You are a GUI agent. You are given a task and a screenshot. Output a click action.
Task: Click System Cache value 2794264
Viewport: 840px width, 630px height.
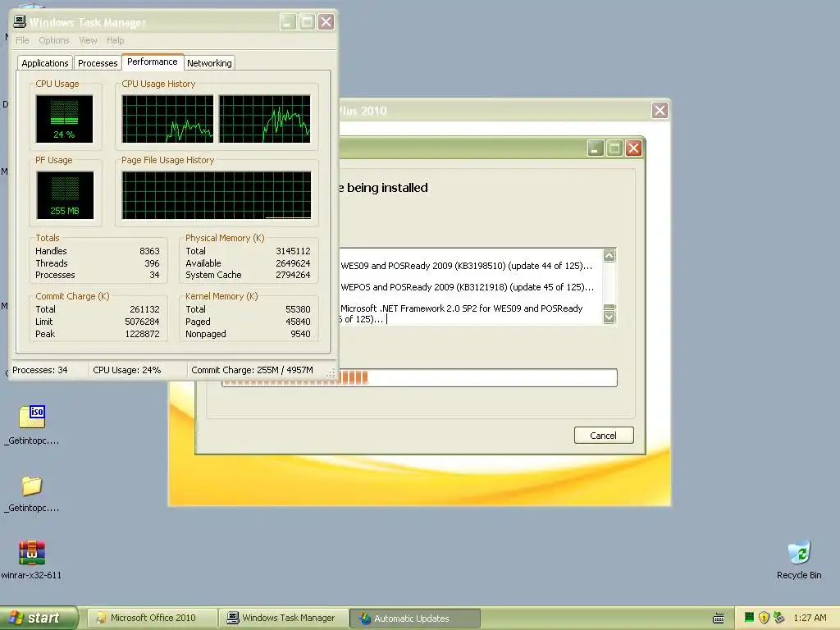point(293,276)
